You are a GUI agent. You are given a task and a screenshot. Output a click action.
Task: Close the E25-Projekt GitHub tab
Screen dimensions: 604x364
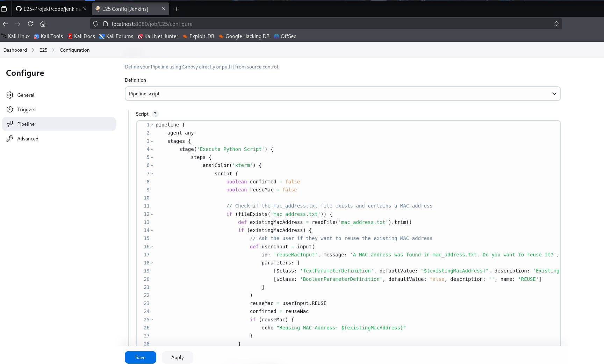pos(85,9)
